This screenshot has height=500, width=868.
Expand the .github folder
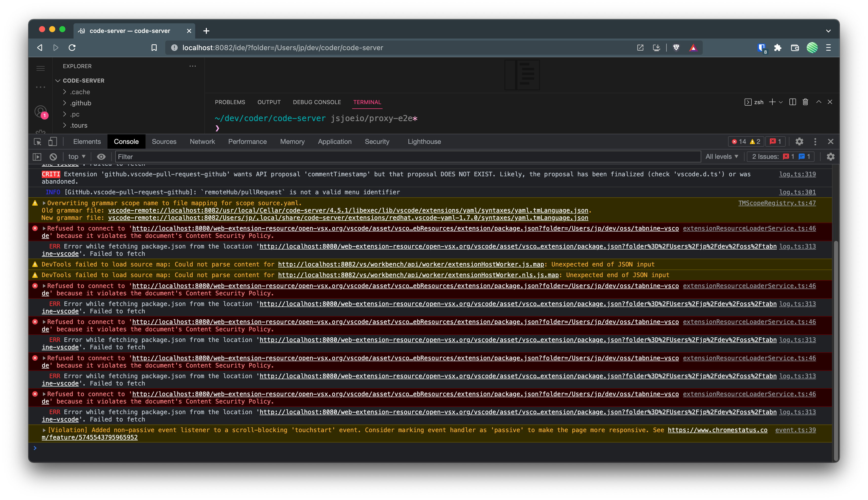coord(80,103)
